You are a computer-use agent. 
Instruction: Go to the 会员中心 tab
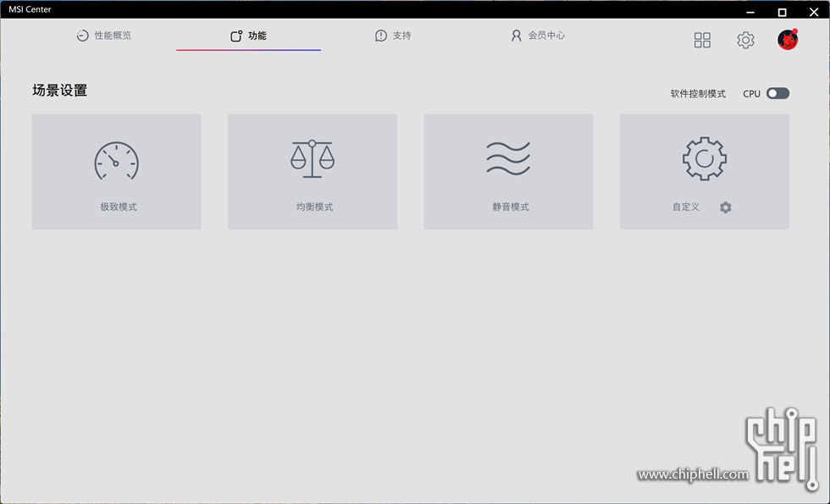tap(538, 36)
